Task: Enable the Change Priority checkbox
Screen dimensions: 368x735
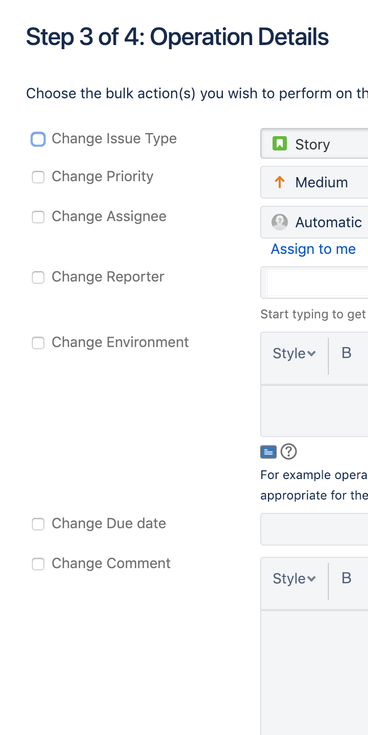Action: [38, 177]
